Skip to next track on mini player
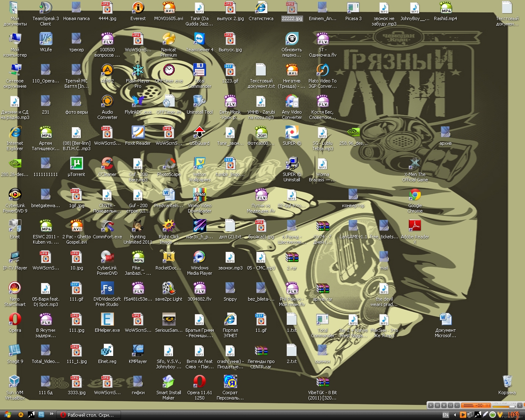Image resolution: width=525 pixels, height=420 pixels. pos(457,405)
